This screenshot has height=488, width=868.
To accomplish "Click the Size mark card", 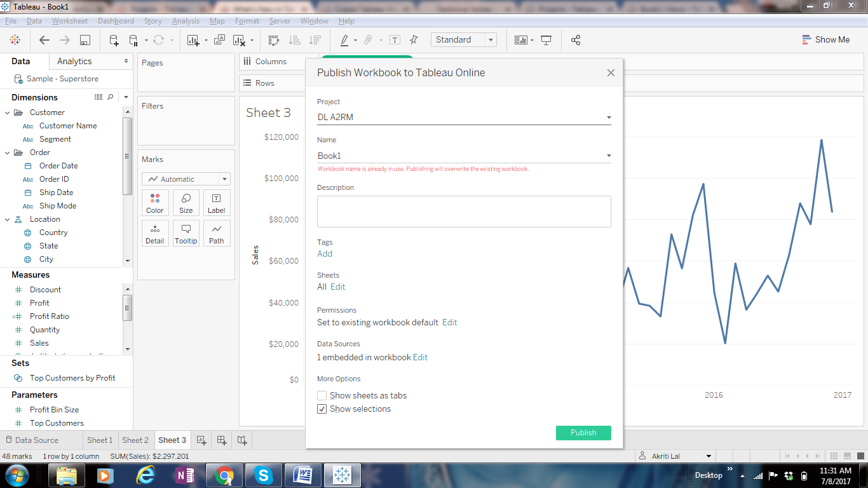I will [186, 203].
